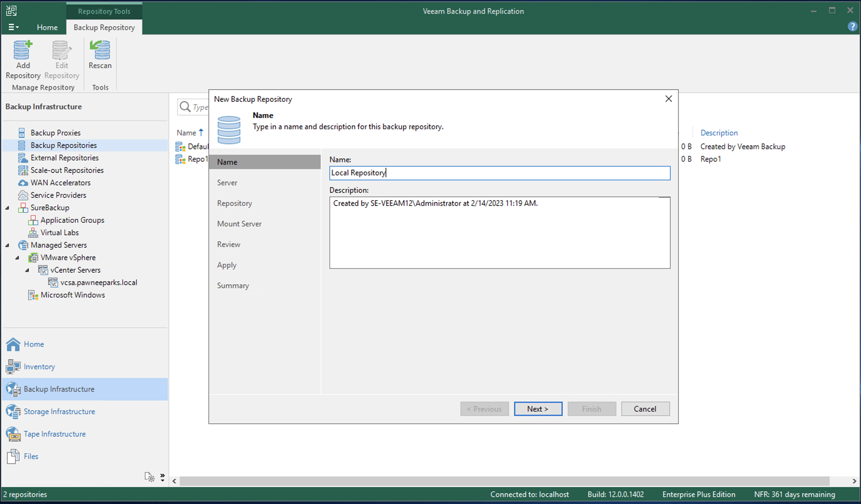The width and height of the screenshot is (861, 504).
Task: Click the Service Providers icon
Action: coord(23,195)
